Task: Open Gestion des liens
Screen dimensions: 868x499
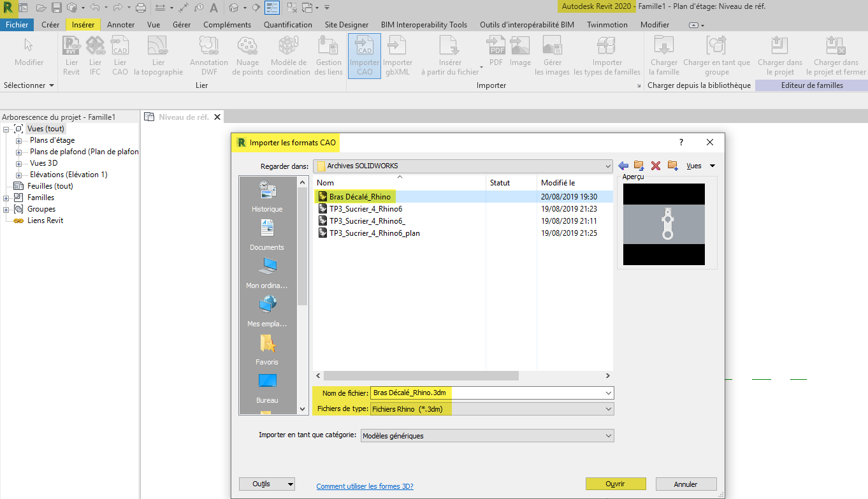Action: pyautogui.click(x=328, y=55)
